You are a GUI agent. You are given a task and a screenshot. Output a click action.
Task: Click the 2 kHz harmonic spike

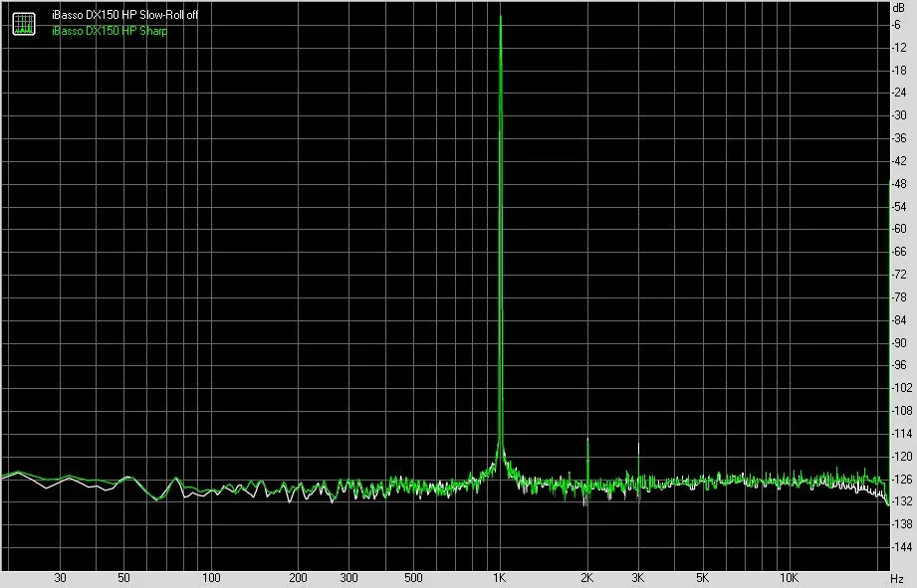587,462
